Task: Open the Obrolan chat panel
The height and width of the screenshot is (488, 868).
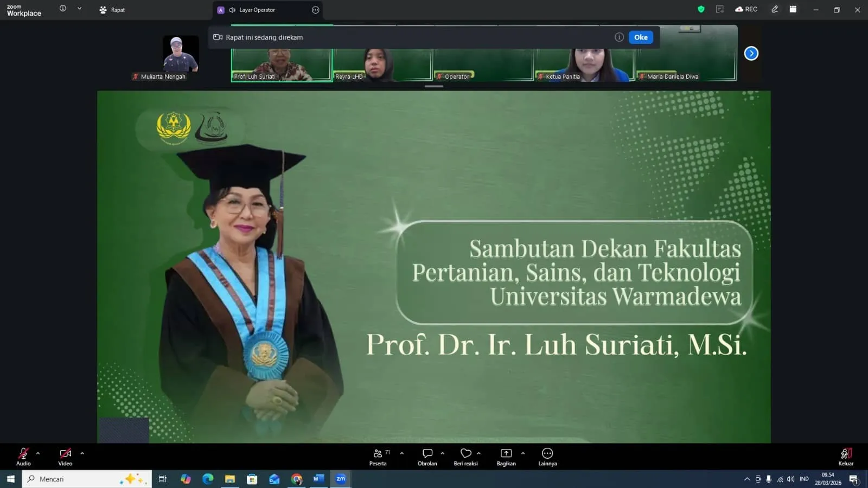Action: point(427,457)
